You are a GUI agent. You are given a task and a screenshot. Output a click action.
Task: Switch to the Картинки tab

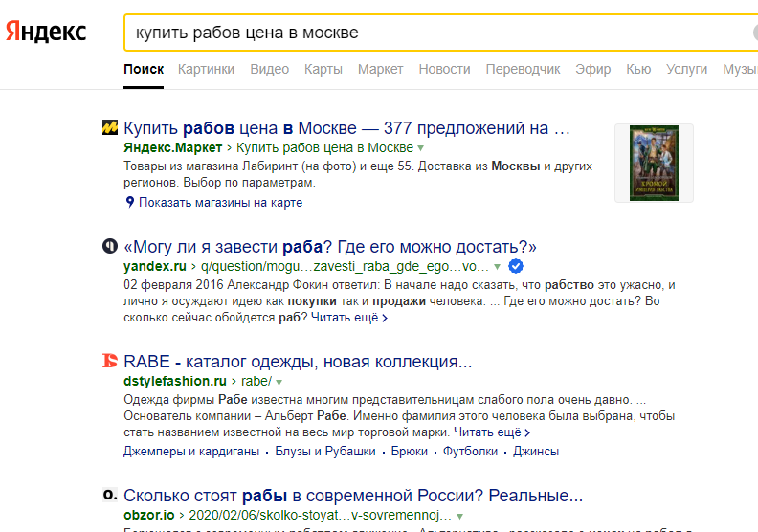pyautogui.click(x=206, y=69)
